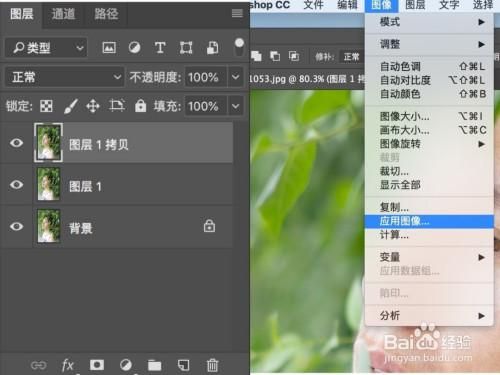Choose 计算... from the menu
Screen dimensions: 500x375
(x=429, y=235)
